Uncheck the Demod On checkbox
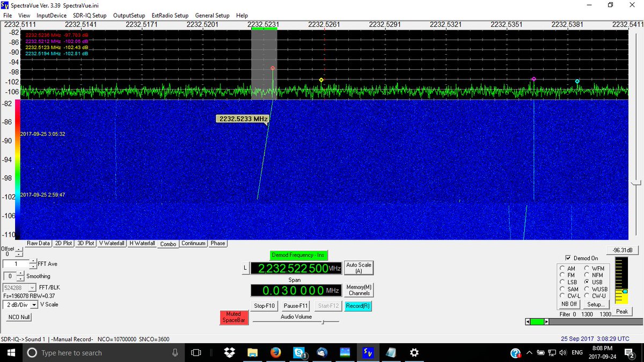Screen dimensions: 644x362 pos(568,258)
